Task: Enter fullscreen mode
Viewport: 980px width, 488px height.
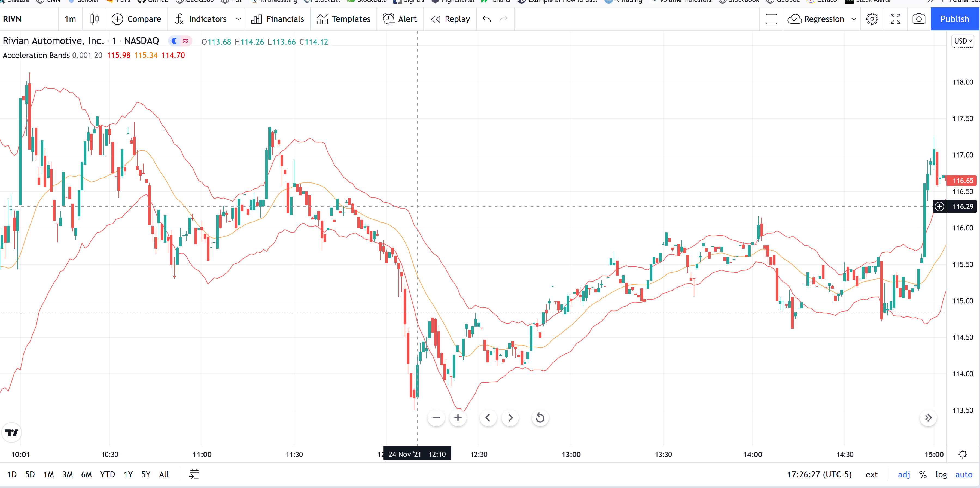Action: click(x=896, y=19)
